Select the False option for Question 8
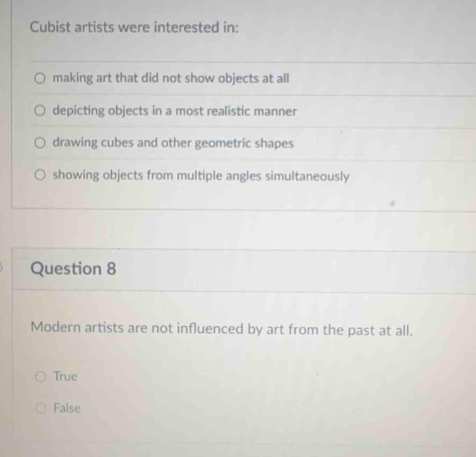Viewport: 476px width, 457px height. pyautogui.click(x=41, y=408)
